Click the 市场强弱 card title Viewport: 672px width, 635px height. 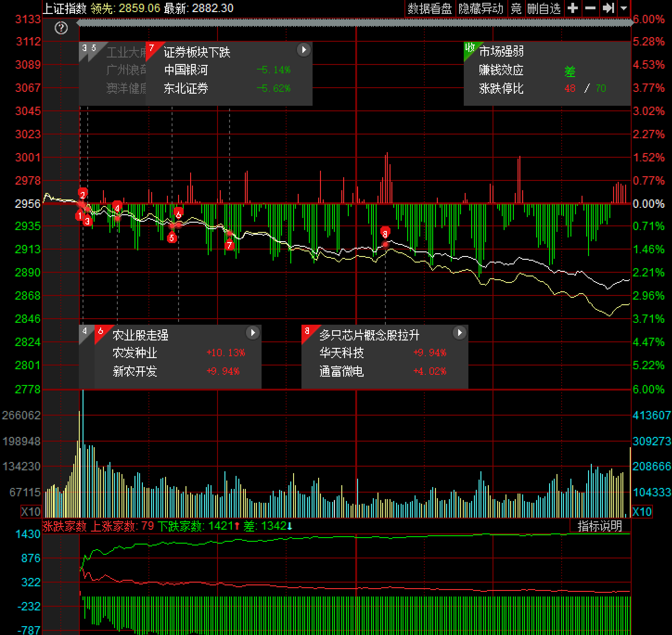click(501, 51)
